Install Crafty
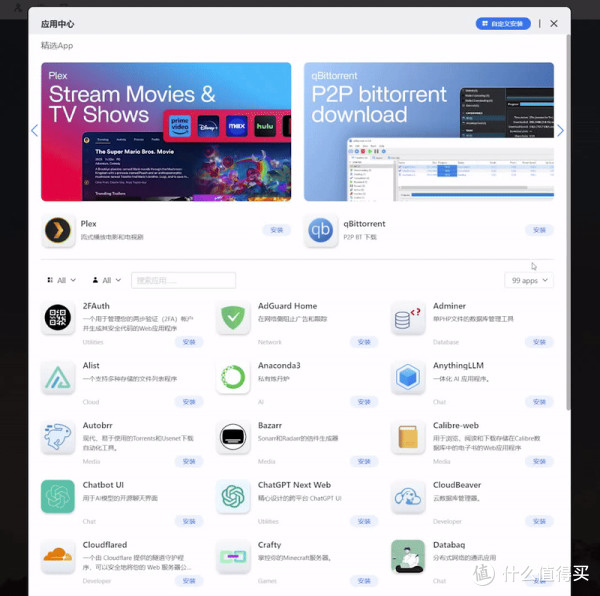 coord(364,581)
